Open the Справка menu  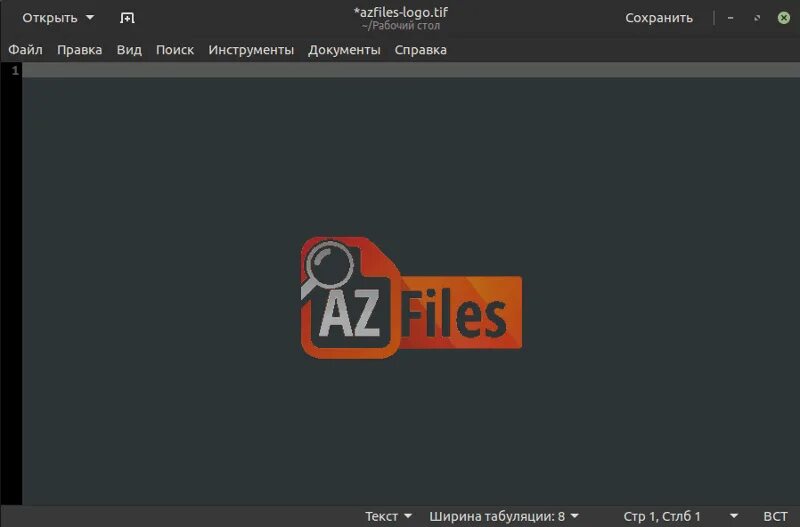pos(420,49)
